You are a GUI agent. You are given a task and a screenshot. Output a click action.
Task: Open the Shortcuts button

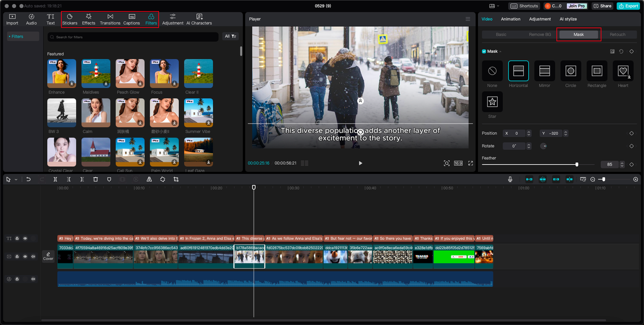coord(525,6)
